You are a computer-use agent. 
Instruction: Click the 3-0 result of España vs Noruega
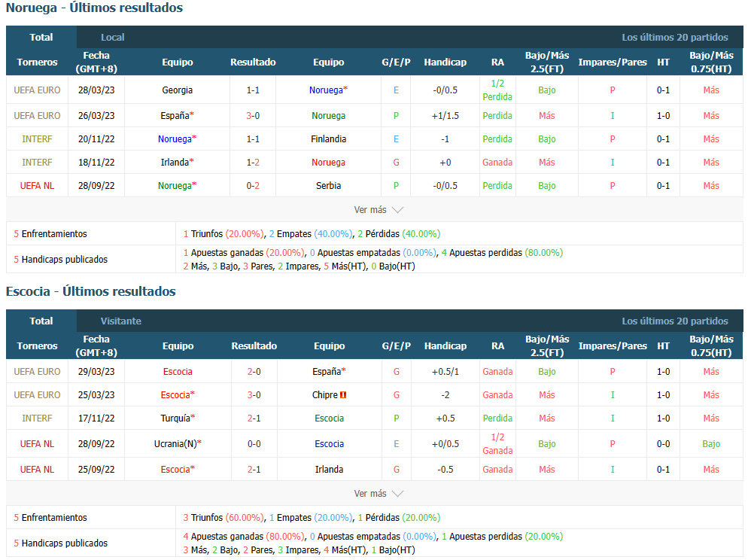click(x=253, y=115)
